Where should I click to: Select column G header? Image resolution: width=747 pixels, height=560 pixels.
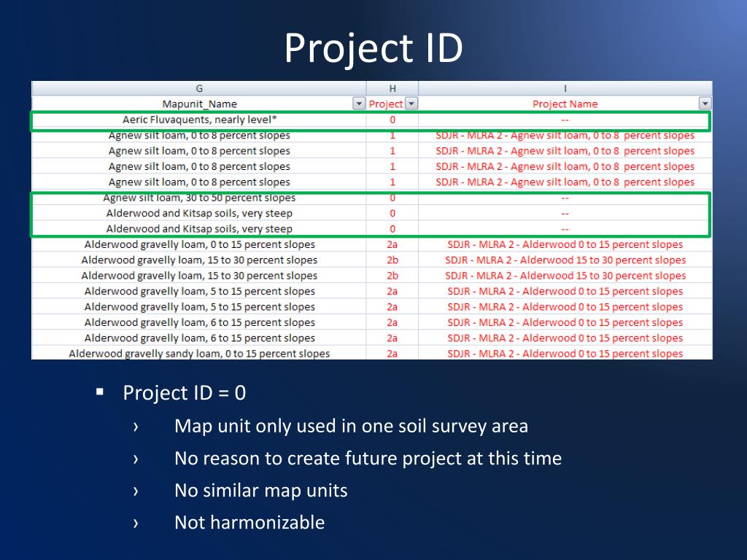pyautogui.click(x=199, y=88)
